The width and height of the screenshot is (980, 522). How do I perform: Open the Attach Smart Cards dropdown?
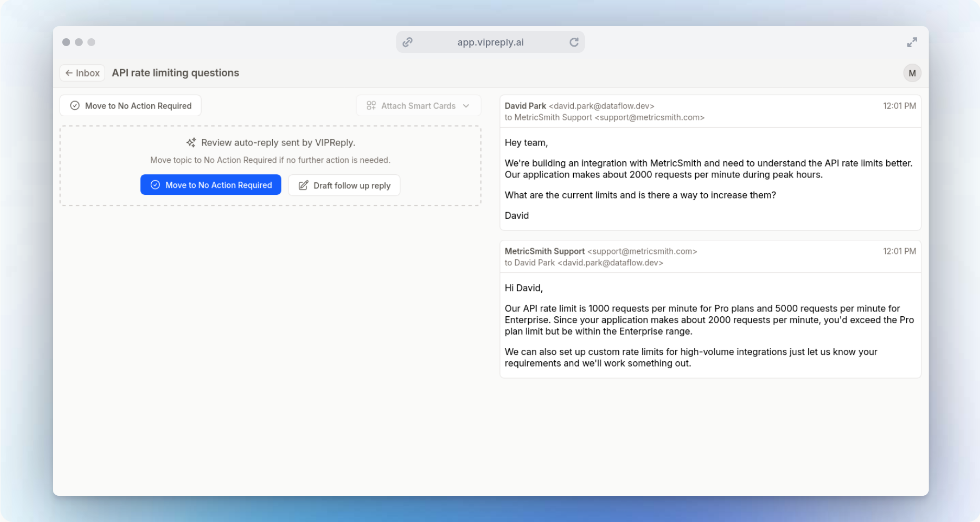pyautogui.click(x=418, y=105)
